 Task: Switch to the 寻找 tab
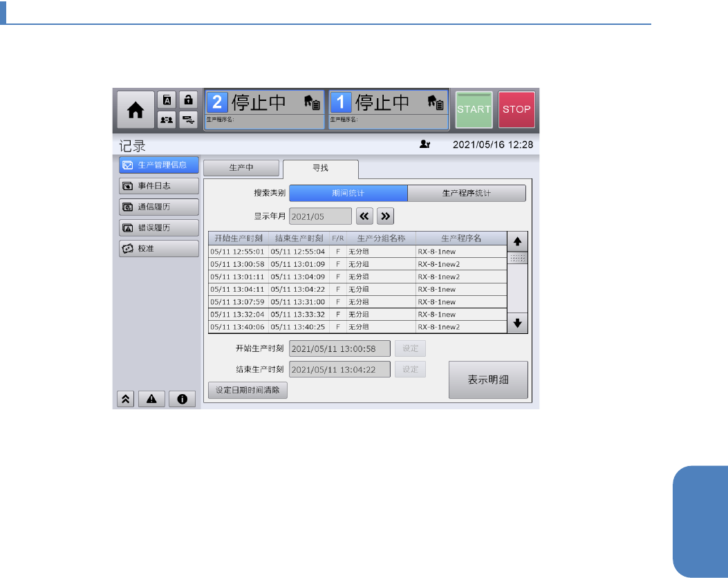coord(320,169)
